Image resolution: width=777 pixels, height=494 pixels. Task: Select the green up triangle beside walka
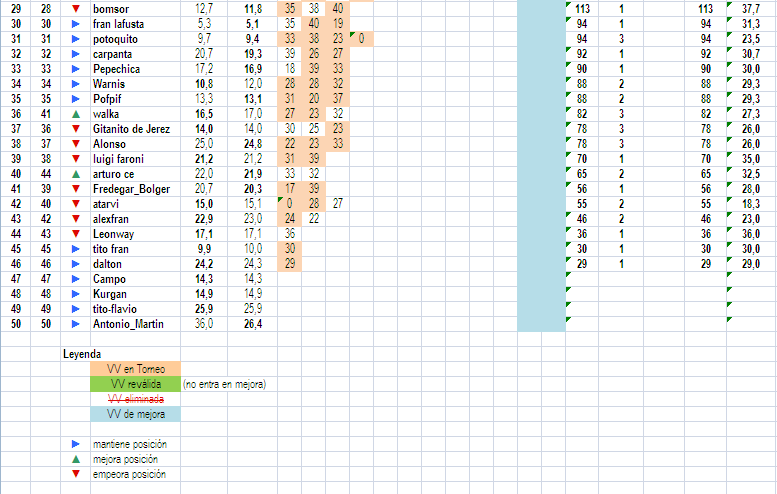(76, 115)
